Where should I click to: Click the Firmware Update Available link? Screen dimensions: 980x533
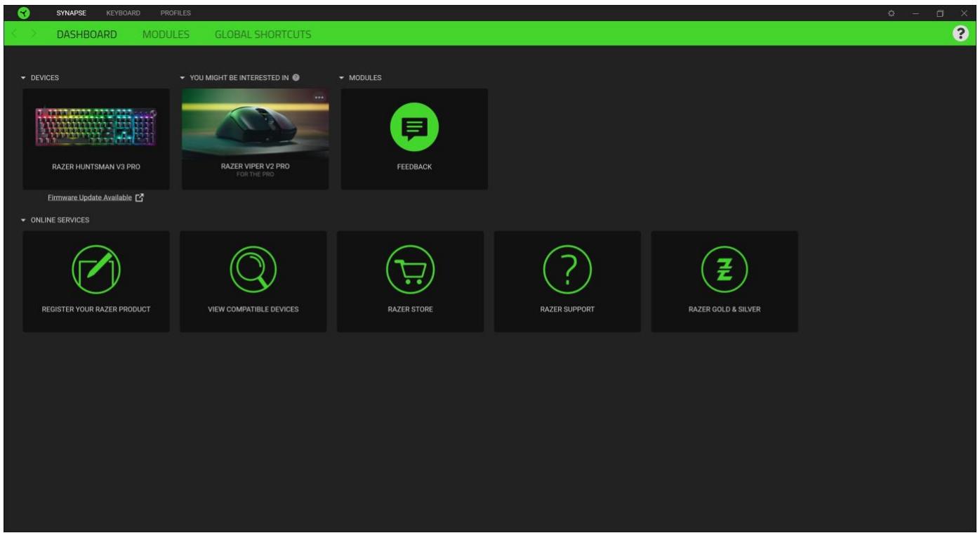pyautogui.click(x=90, y=198)
